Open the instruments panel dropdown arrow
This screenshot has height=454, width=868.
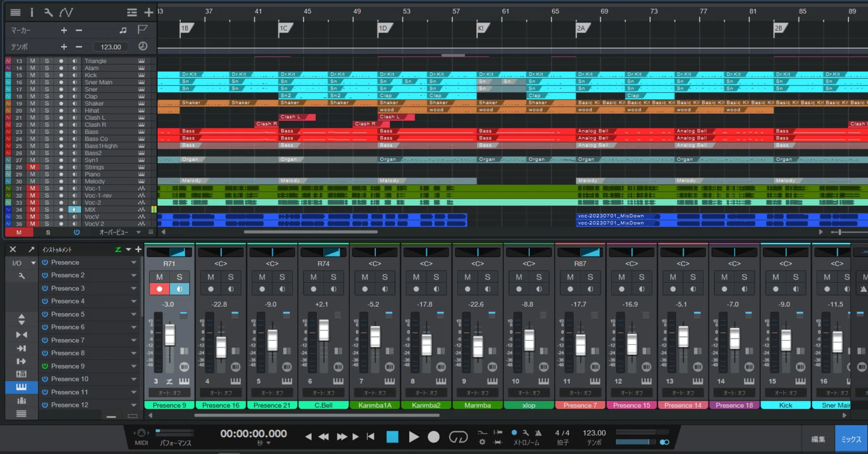(x=128, y=249)
